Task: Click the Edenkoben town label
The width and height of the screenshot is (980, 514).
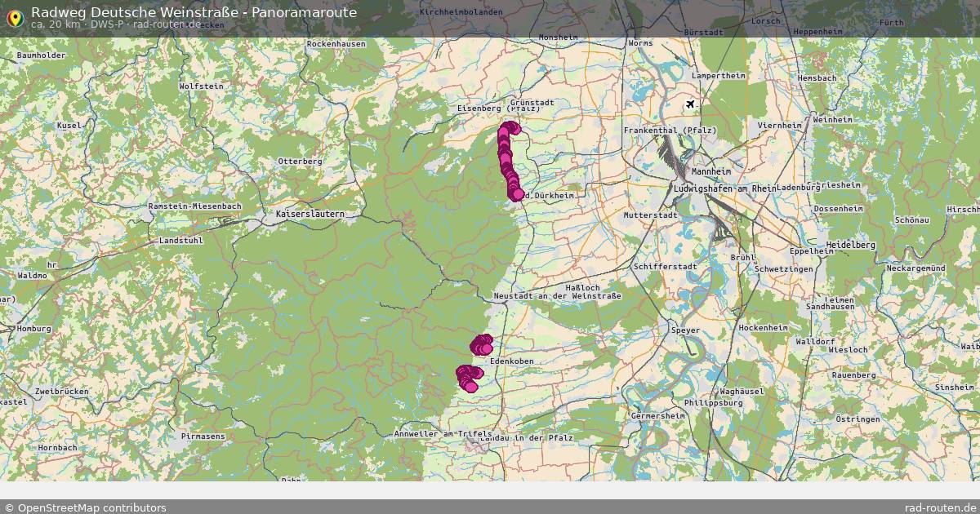Action: click(511, 361)
